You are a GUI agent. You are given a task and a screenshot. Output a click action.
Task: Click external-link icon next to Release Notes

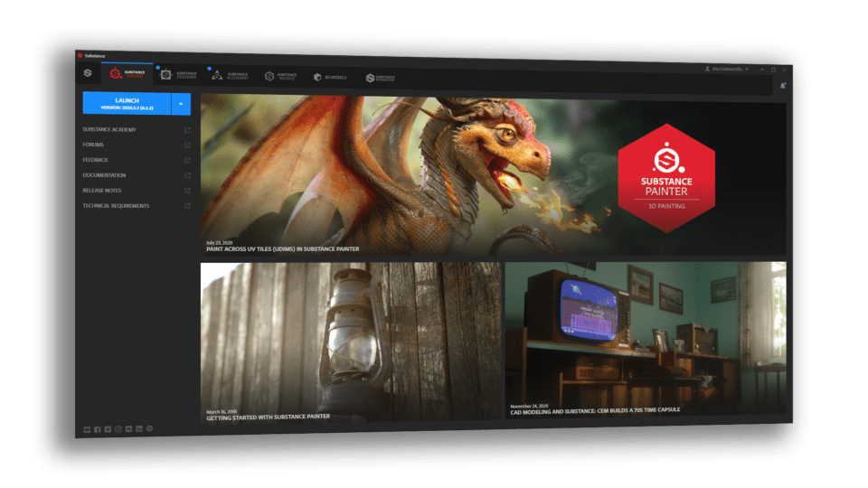187,191
